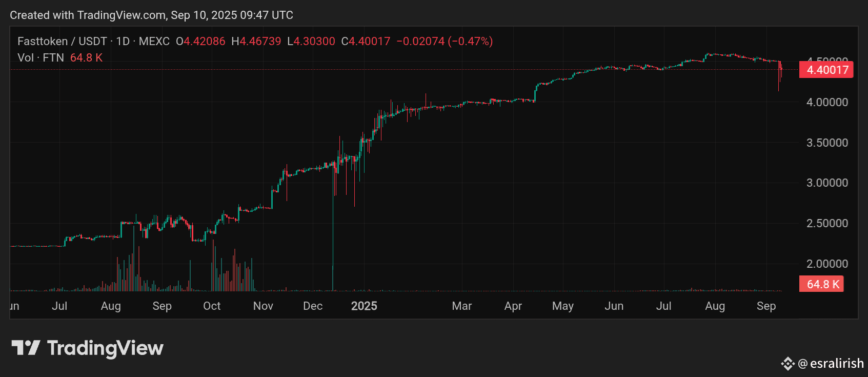Click the 1D interval text in header
This screenshot has width=868, height=377.
[123, 41]
